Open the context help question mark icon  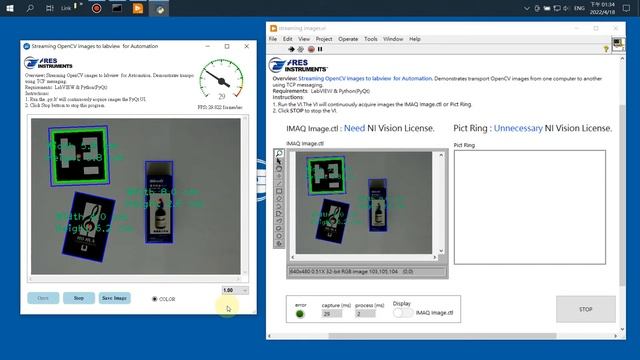coord(606,49)
